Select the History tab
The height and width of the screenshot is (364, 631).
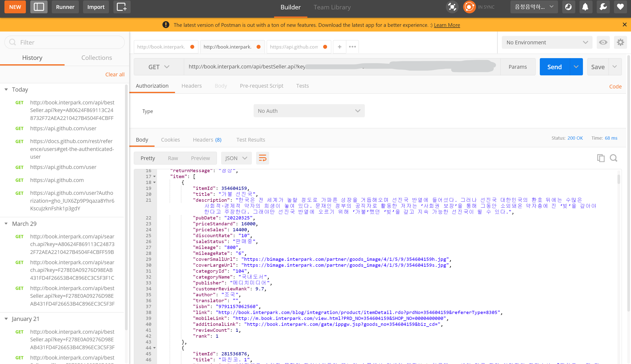32,57
